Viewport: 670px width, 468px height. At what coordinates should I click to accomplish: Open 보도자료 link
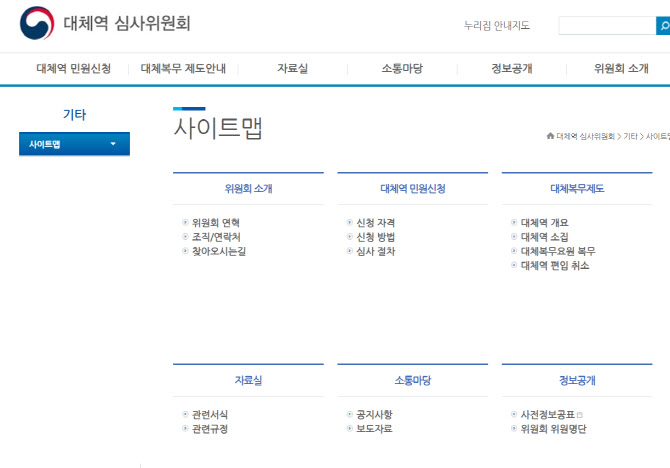pyautogui.click(x=374, y=429)
